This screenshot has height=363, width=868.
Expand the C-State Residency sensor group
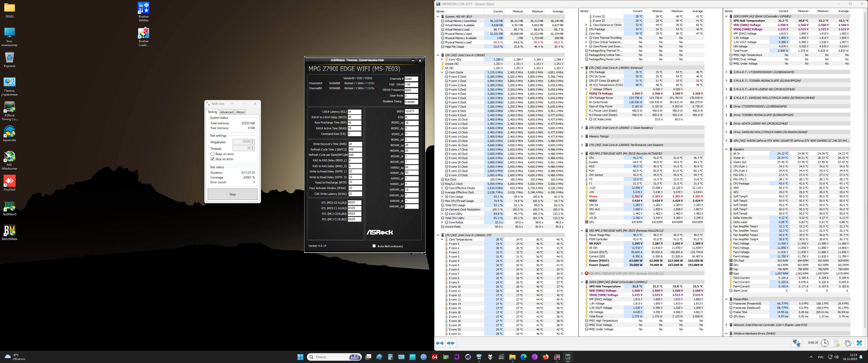pyautogui.click(x=582, y=128)
